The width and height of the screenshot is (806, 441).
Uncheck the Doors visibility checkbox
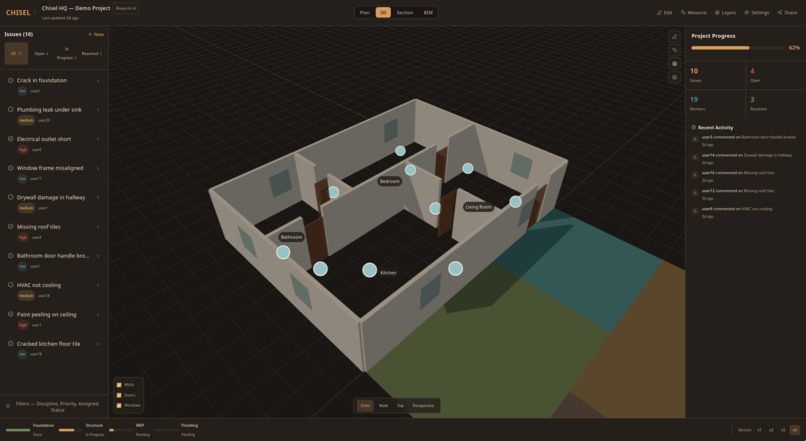(119, 395)
